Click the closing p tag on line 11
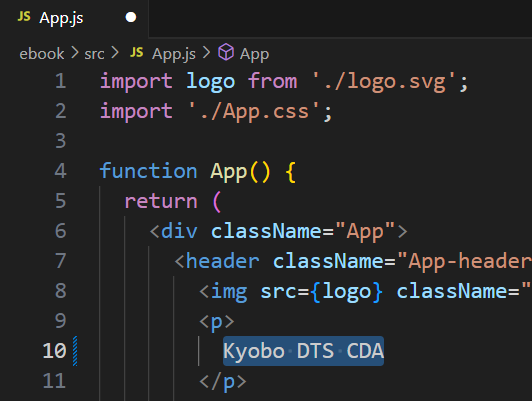 [223, 381]
